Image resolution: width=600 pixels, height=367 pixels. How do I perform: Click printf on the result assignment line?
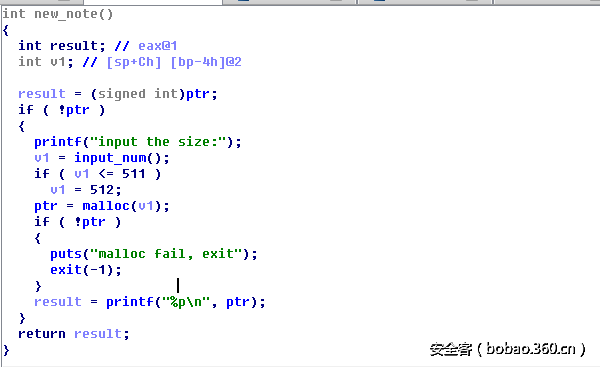coord(130,302)
